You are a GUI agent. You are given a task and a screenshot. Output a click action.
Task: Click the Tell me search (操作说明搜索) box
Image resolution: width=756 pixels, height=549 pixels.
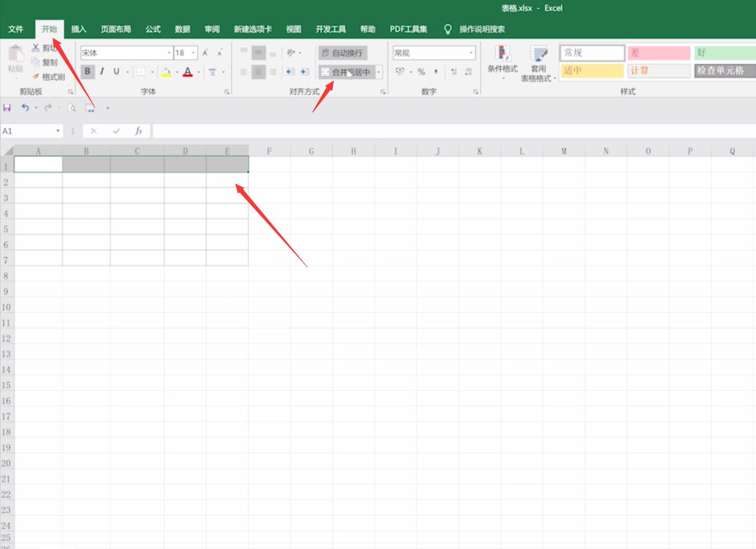point(481,29)
